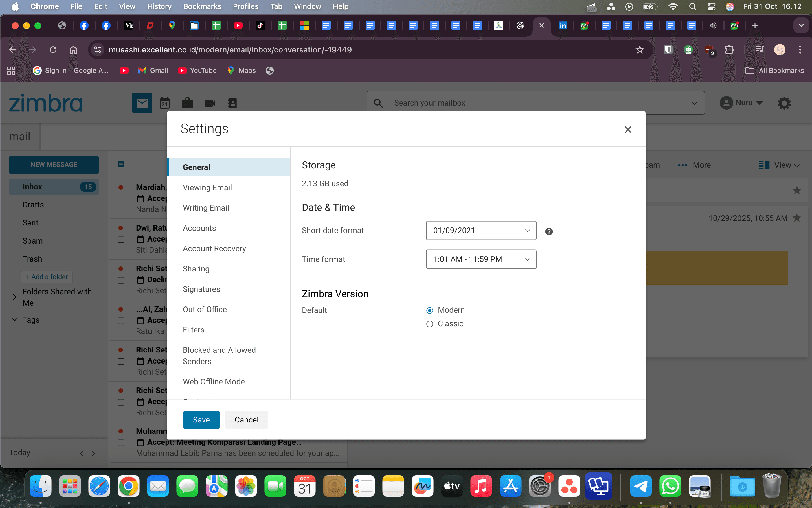Image resolution: width=812 pixels, height=508 pixels.
Task: Collapse the Tags section in the sidebar
Action: coord(14,320)
